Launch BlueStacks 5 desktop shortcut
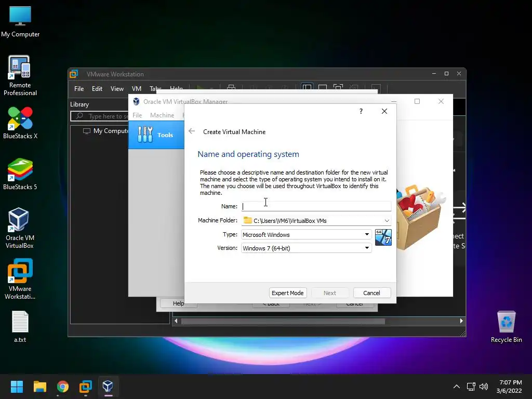 pos(20,174)
